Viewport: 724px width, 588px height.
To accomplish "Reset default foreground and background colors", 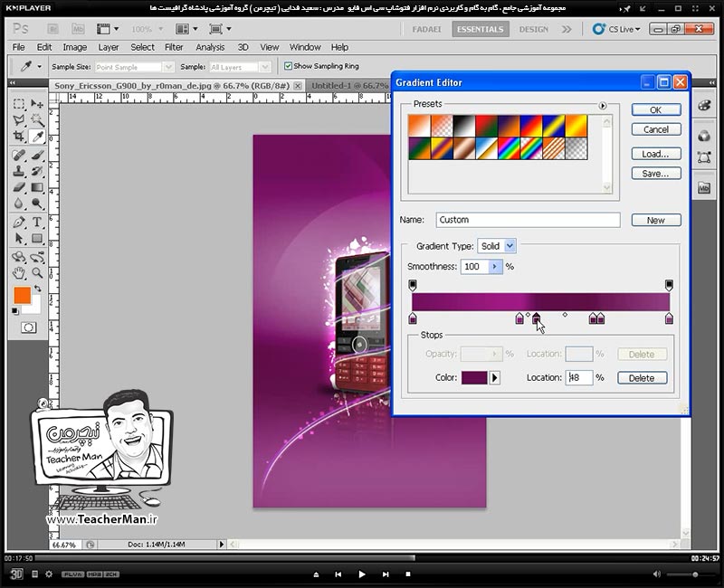I will click(14, 311).
